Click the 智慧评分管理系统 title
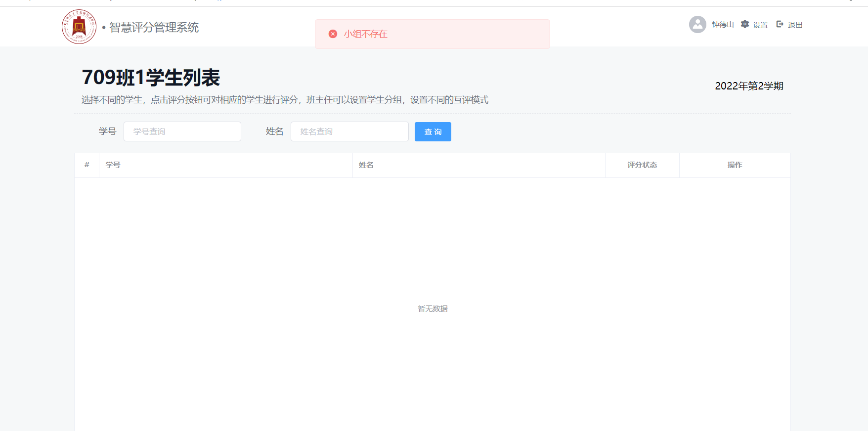 pos(154,27)
